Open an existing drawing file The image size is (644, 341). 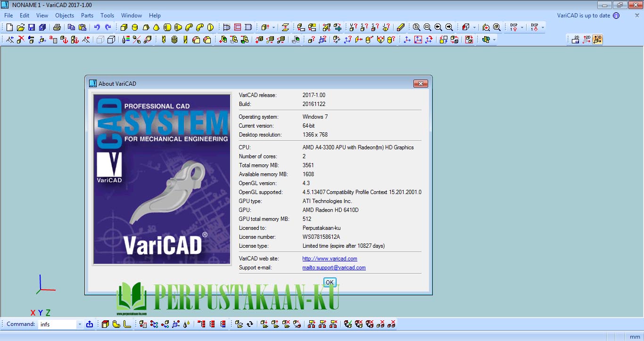tap(20, 27)
